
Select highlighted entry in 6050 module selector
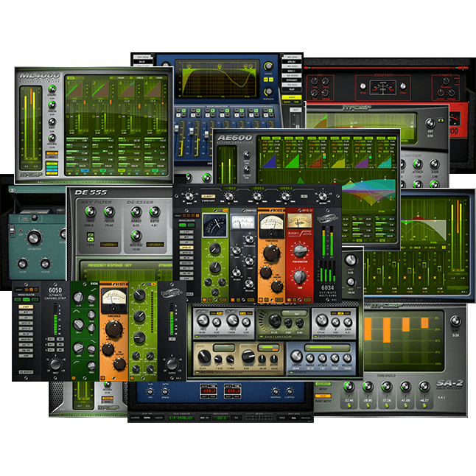click(26, 307)
